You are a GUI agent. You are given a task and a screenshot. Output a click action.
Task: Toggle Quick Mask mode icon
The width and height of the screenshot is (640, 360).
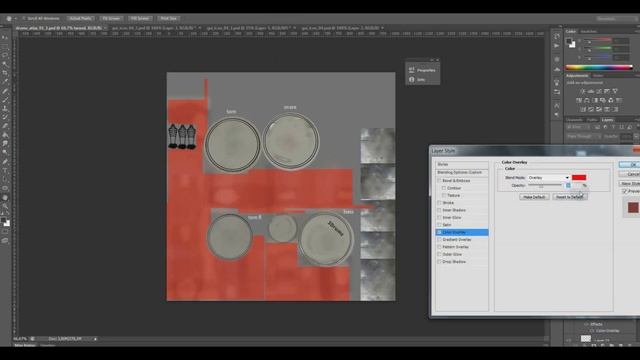coord(5,232)
